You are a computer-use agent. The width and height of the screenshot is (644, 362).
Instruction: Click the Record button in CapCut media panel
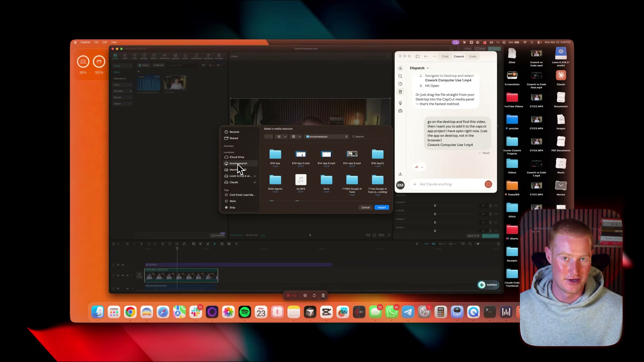(159, 65)
